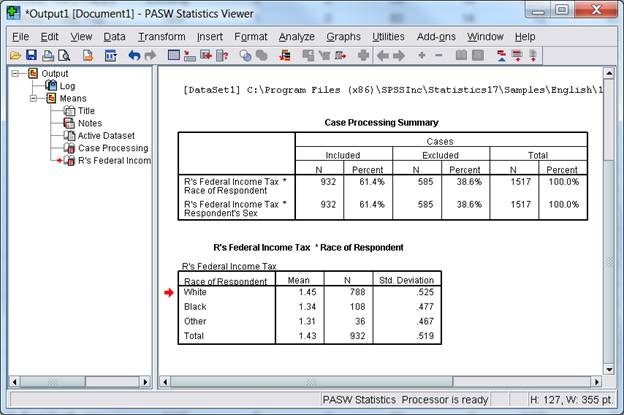Click the Black mean value 1.34
Screen dimensions: 624x415
[307, 307]
